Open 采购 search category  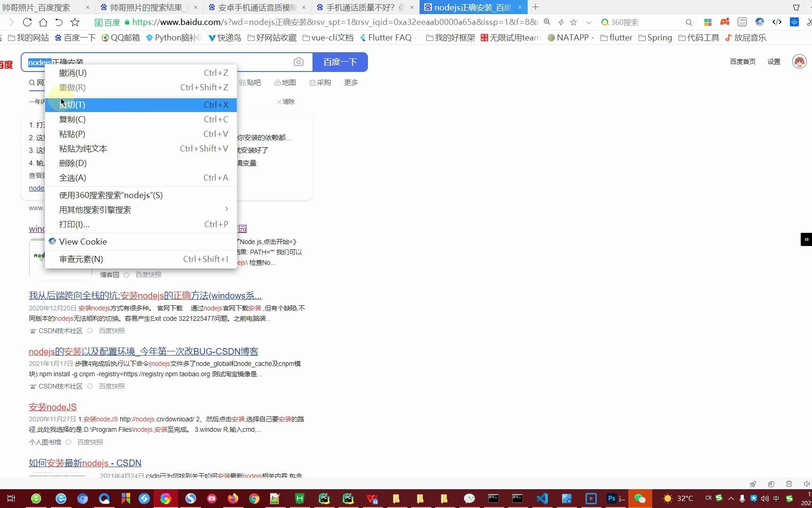click(x=320, y=82)
